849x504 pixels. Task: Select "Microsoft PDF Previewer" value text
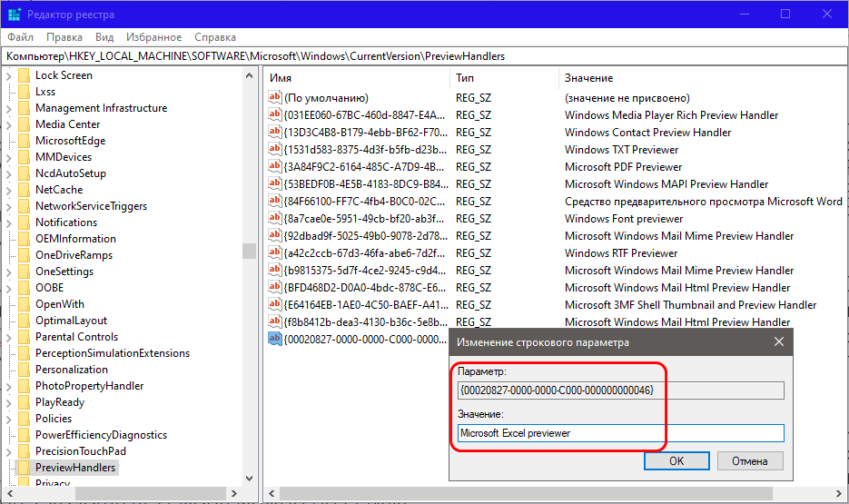[x=623, y=167]
